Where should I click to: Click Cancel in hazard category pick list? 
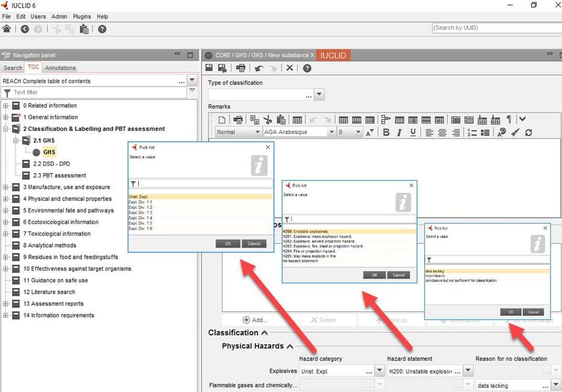(254, 244)
